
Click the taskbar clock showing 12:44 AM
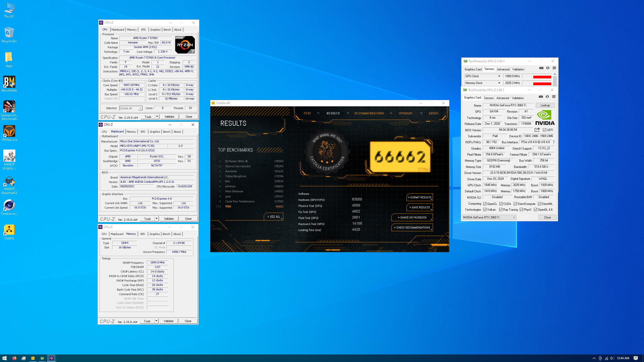[623, 358]
